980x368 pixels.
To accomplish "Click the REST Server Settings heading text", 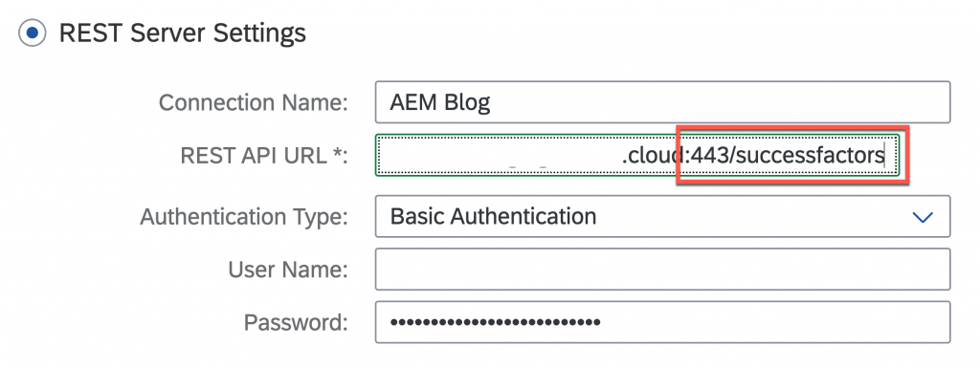I will pos(182,32).
